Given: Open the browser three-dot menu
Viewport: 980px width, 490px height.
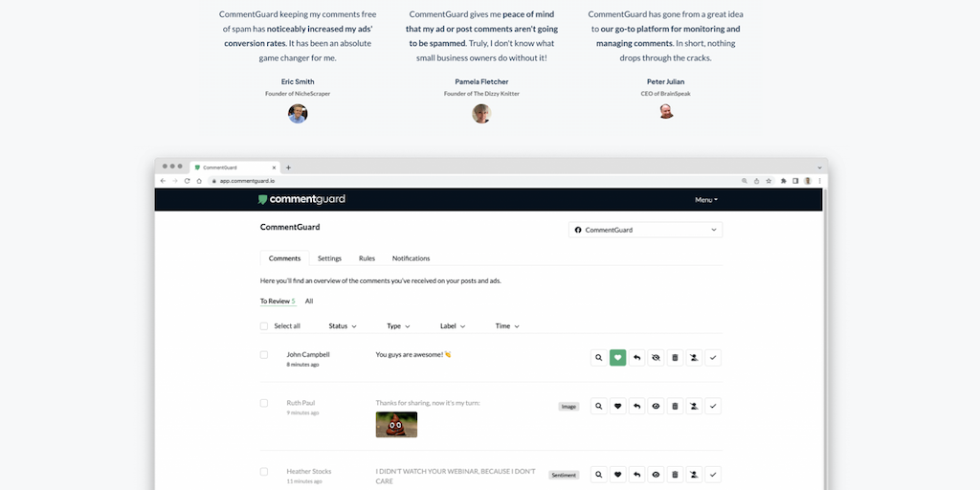Looking at the screenshot, I should pos(819,181).
